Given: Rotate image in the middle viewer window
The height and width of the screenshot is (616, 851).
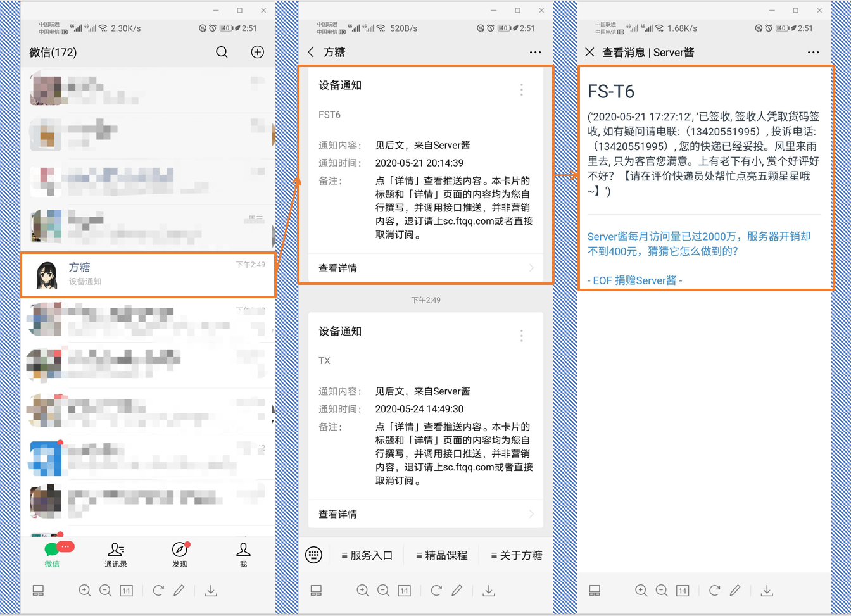Looking at the screenshot, I should coord(436,590).
